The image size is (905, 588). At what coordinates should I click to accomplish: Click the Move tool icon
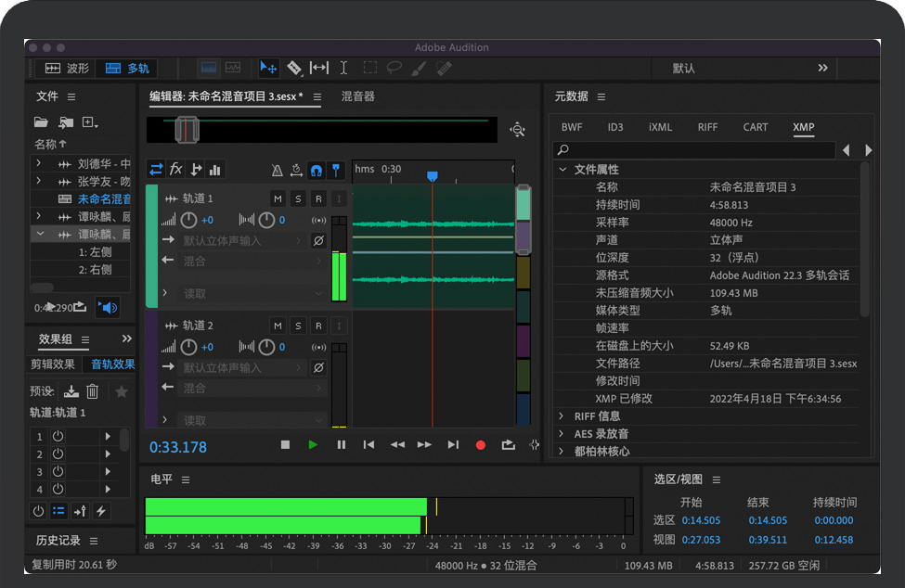tap(268, 68)
